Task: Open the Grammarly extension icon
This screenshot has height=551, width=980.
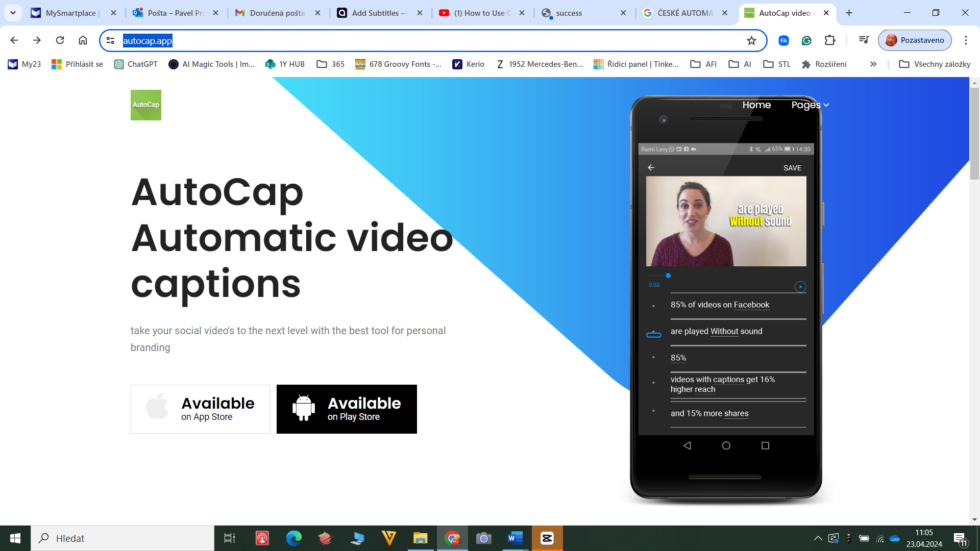Action: pos(806,40)
